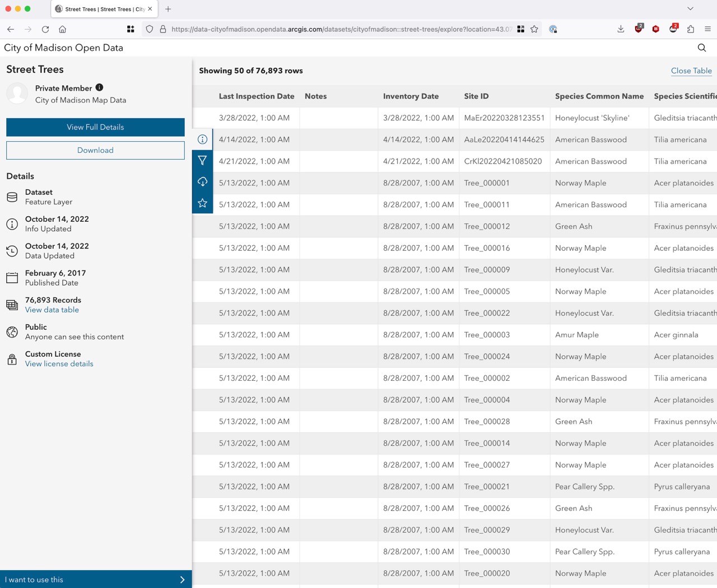
Task: Open a new browser tab
Action: (x=168, y=9)
